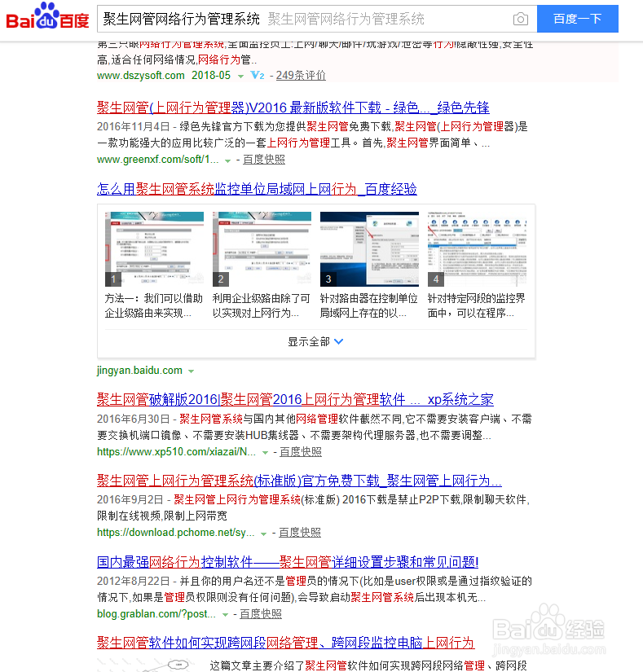Expand dropdown arrow beside www.greenxf.com URL
Viewport: 643px width, 672px height.
227,160
